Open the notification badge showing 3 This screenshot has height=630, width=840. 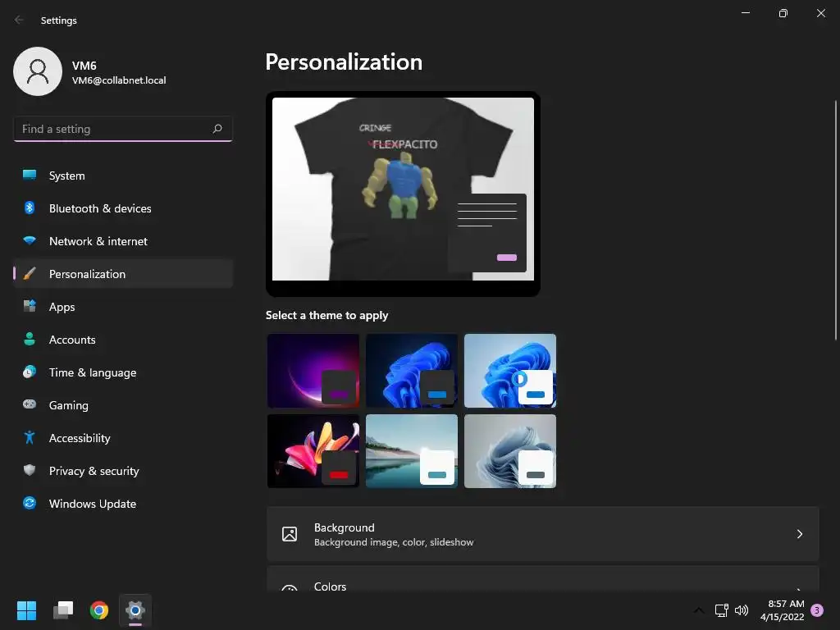(x=817, y=610)
